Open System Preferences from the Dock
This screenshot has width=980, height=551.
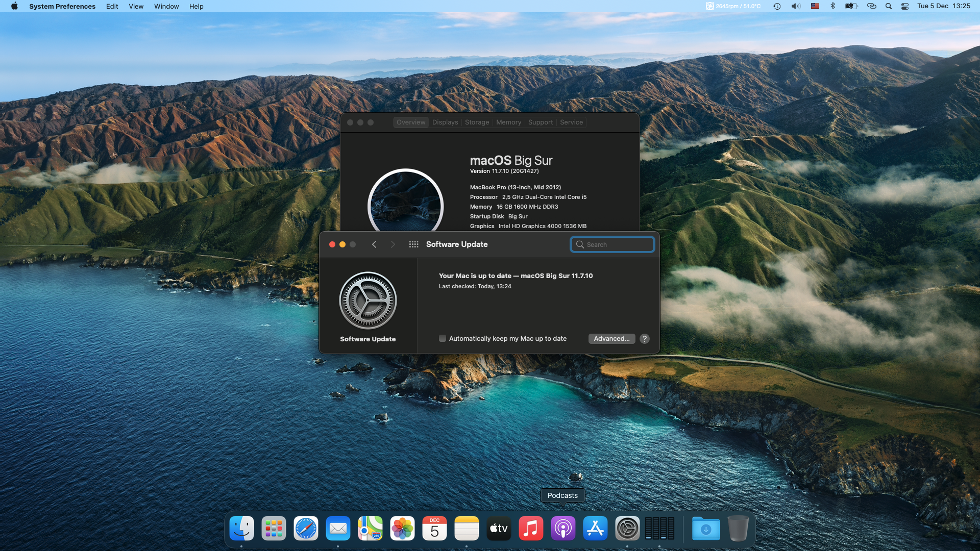pyautogui.click(x=627, y=529)
